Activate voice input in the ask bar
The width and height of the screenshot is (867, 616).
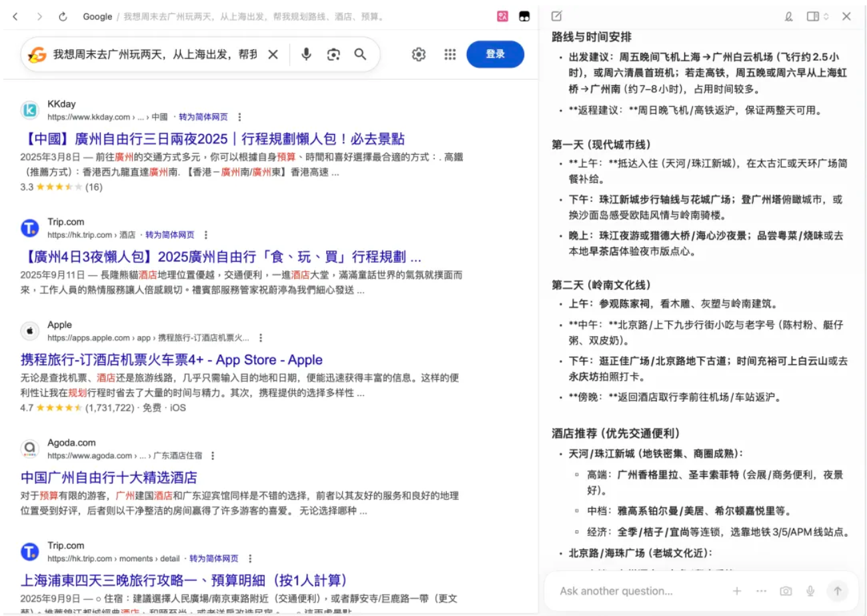(811, 591)
